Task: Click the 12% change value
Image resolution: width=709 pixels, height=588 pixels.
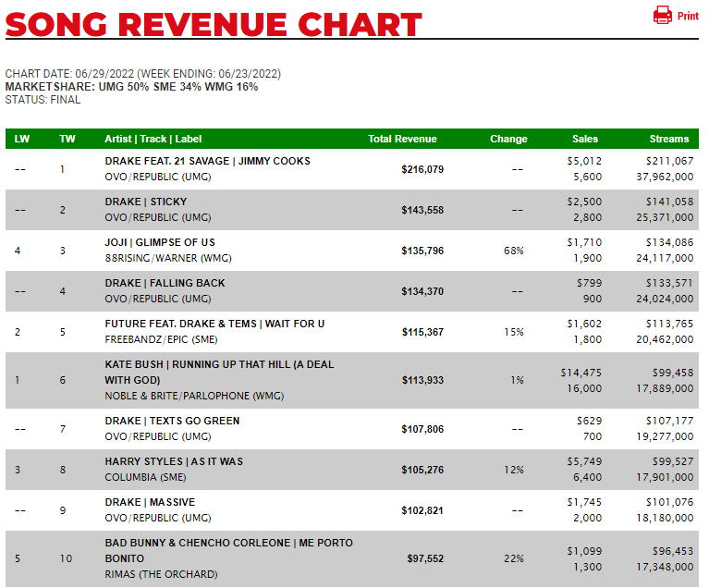Action: [x=514, y=470]
